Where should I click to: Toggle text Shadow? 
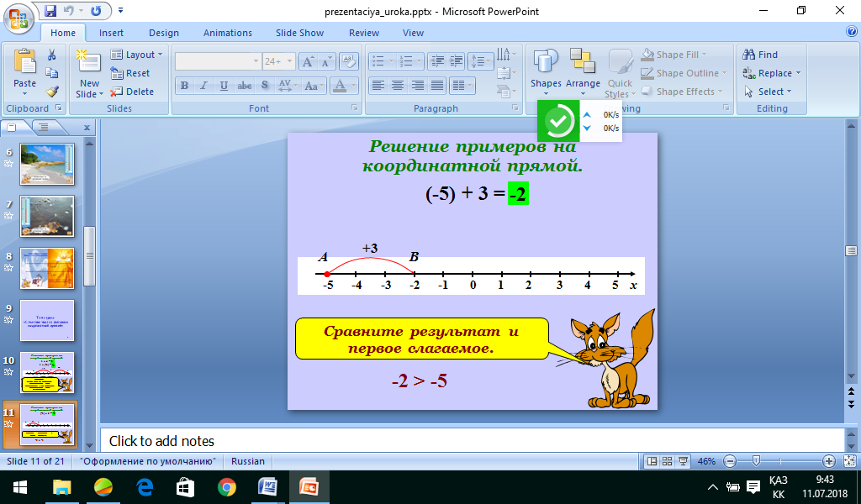(x=265, y=86)
